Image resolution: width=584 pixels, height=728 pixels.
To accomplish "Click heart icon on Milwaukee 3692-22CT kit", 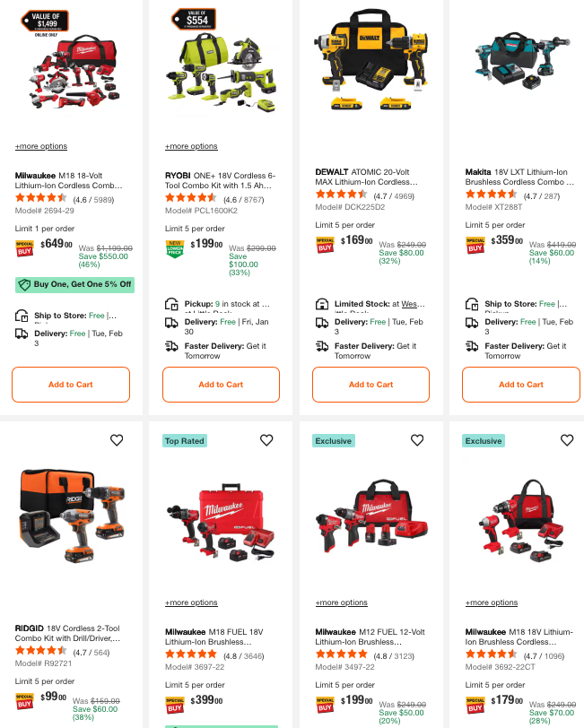I will click(x=567, y=439).
